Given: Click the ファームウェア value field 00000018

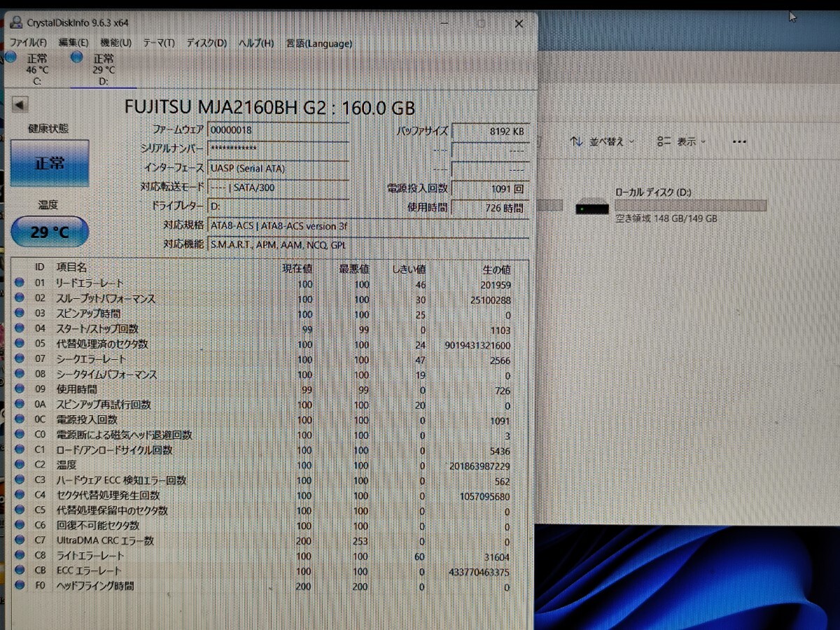Looking at the screenshot, I should pos(278,130).
